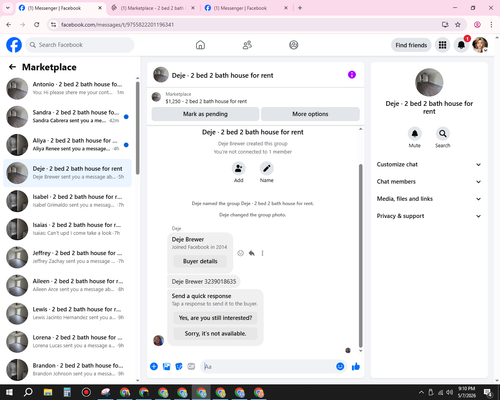
Task: Send a thumbs up like
Action: click(356, 367)
